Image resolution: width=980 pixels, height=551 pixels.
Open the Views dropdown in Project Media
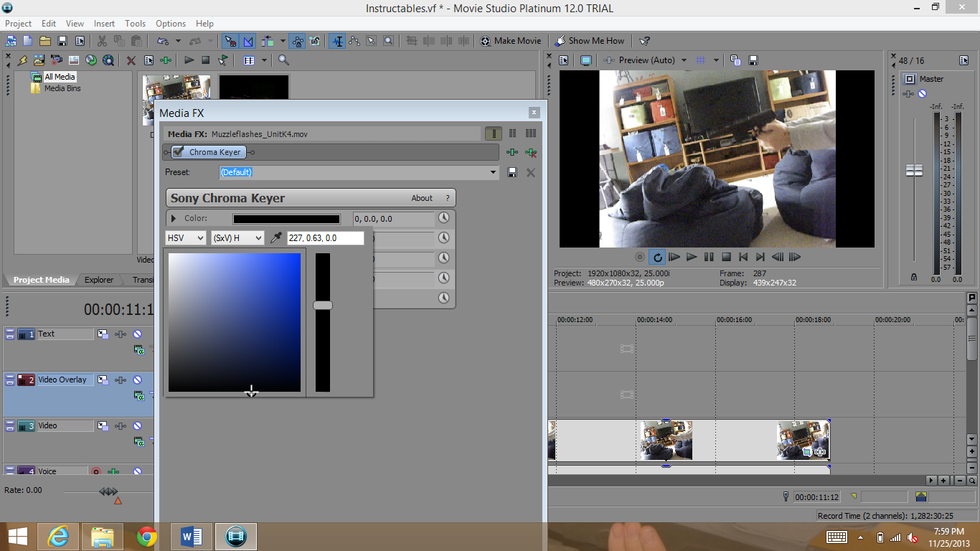(x=264, y=60)
